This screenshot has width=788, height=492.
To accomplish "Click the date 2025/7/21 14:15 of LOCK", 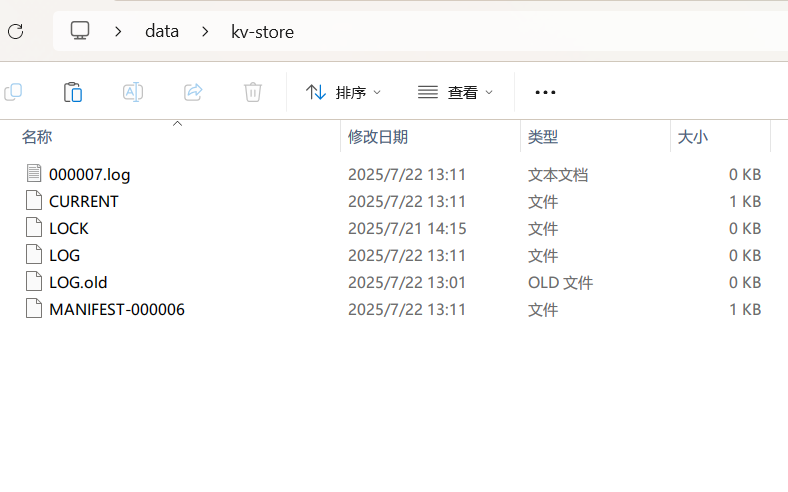I will [x=407, y=229].
